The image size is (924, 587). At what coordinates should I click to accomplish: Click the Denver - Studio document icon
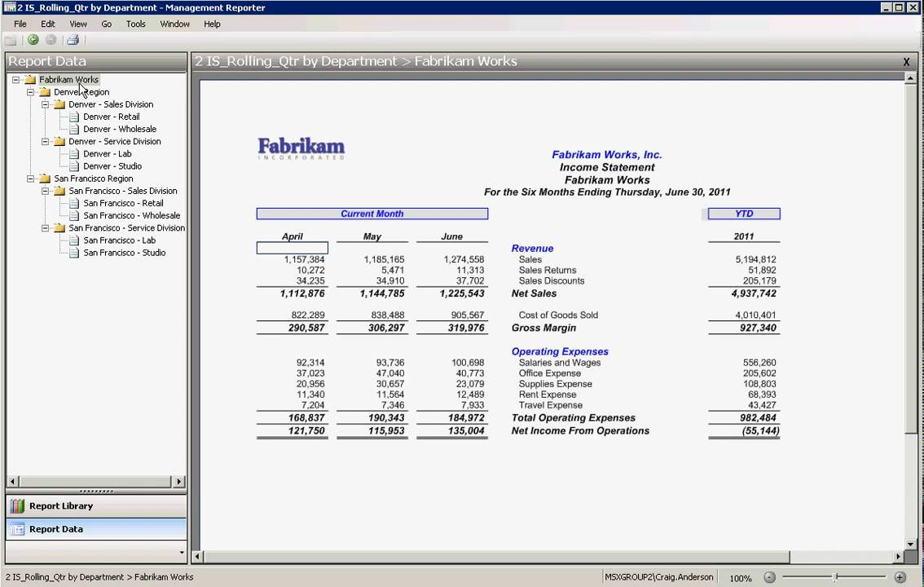pyautogui.click(x=74, y=166)
